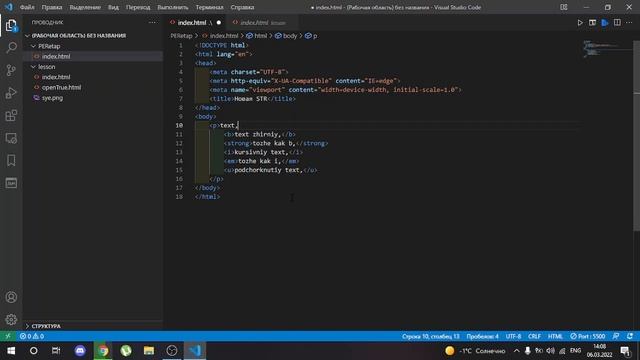The image size is (640, 360).
Task: Open the Файл menu
Action: point(27,7)
